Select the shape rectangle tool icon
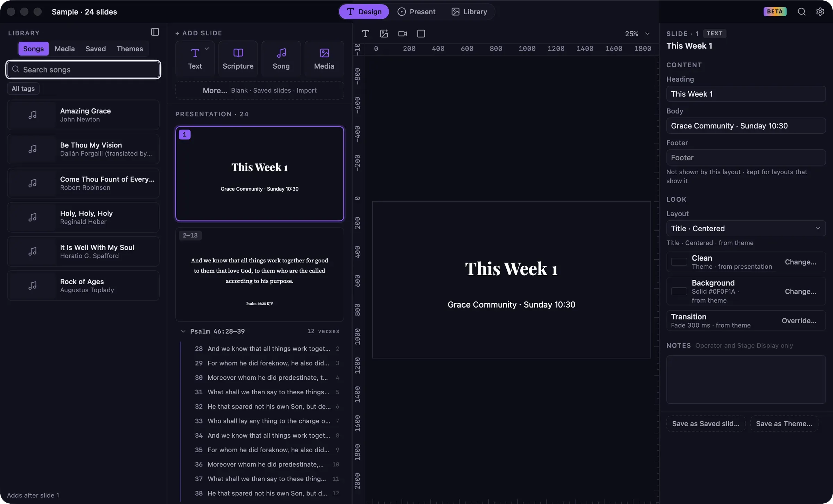 pyautogui.click(x=421, y=34)
